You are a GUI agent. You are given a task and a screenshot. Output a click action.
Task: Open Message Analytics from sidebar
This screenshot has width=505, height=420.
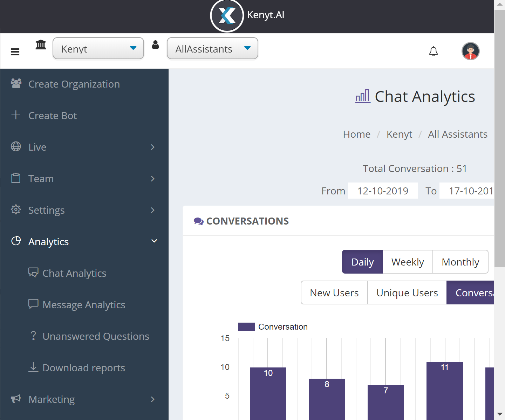coord(84,304)
